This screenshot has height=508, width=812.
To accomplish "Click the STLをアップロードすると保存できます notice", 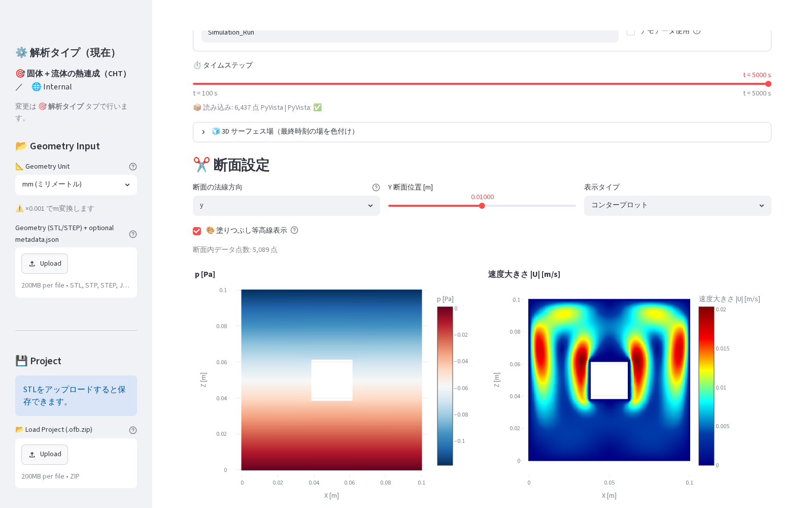I will (x=76, y=396).
